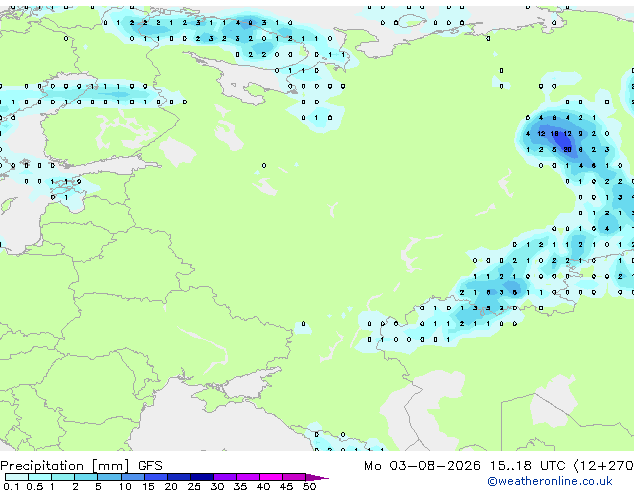Click the legend label '10'

[x=125, y=486]
